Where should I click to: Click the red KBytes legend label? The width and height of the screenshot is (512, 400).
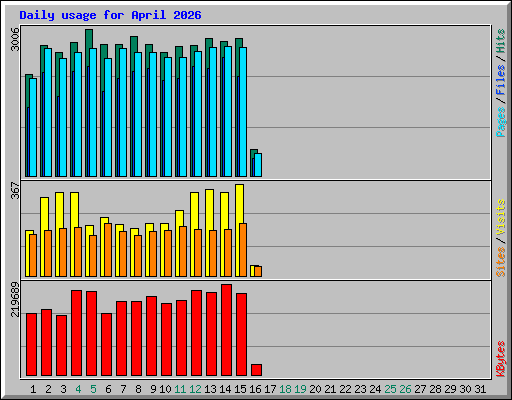coord(500,359)
